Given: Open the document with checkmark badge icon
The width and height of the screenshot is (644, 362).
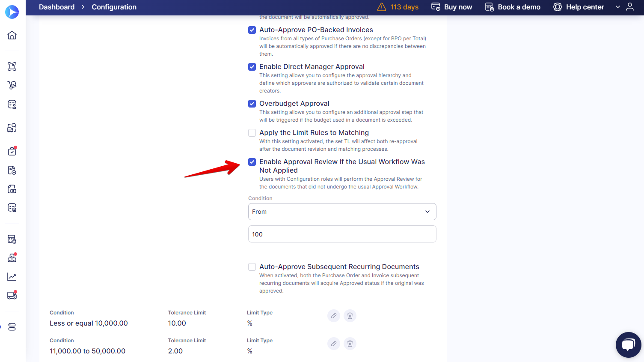Looking at the screenshot, I should tap(12, 170).
